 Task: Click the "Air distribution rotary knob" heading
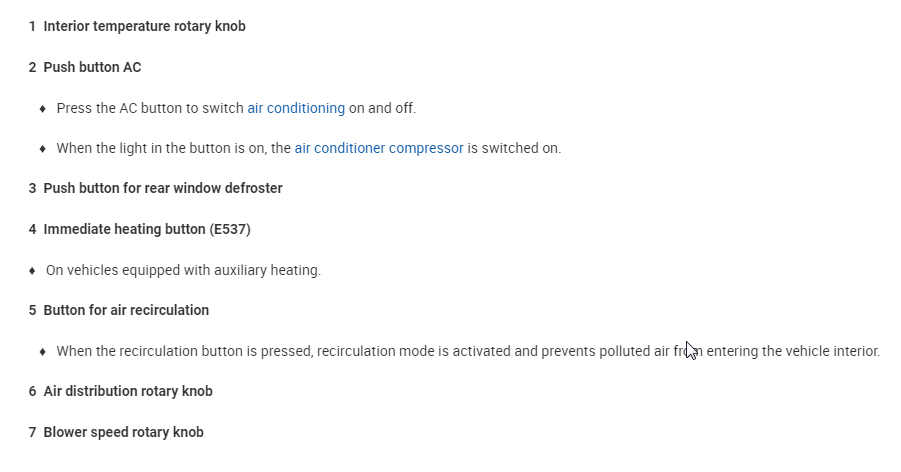pyautogui.click(x=128, y=391)
